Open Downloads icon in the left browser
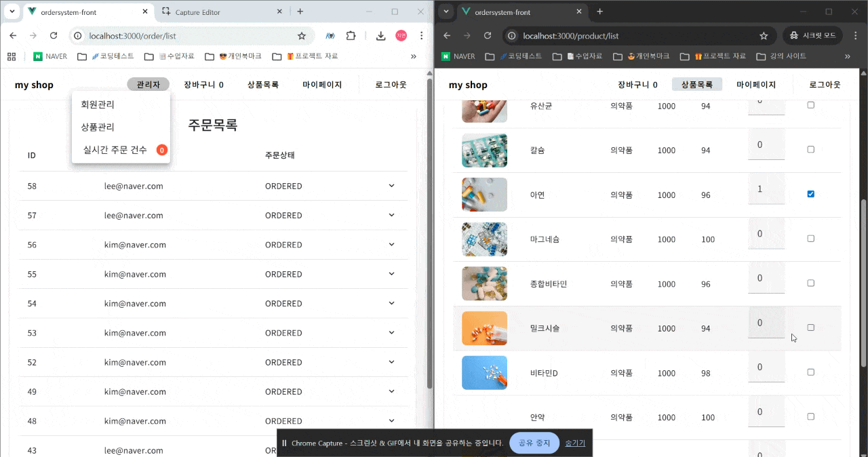Screen dimensions: 868x457 click(x=381, y=36)
